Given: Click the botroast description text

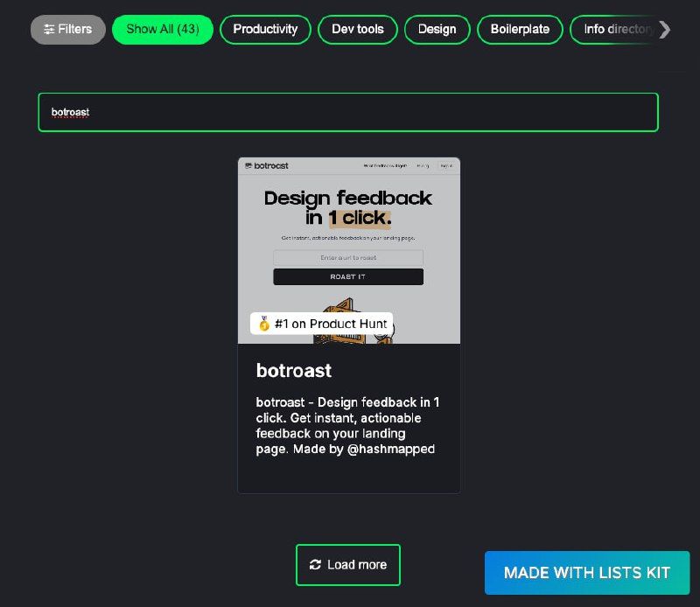Looking at the screenshot, I should (347, 425).
